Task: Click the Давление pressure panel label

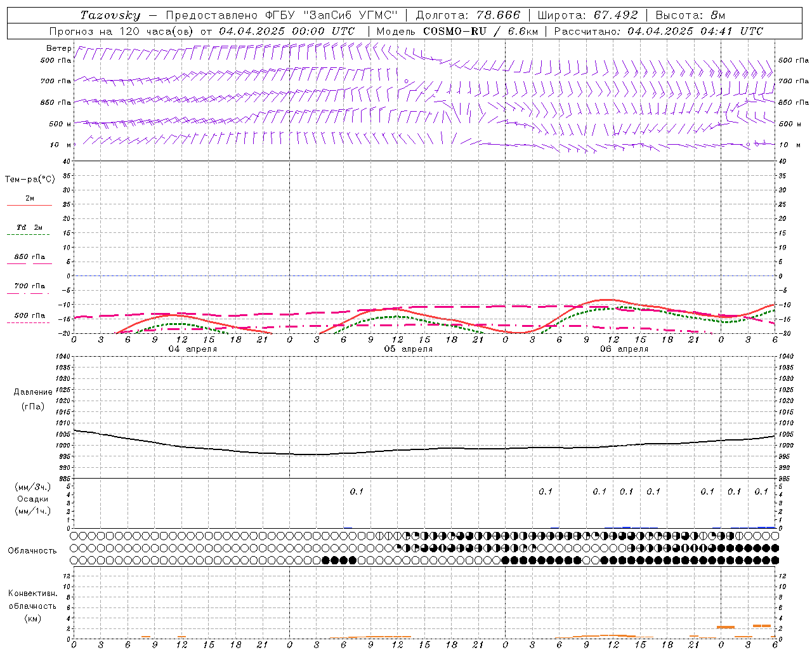Action: coord(33,392)
